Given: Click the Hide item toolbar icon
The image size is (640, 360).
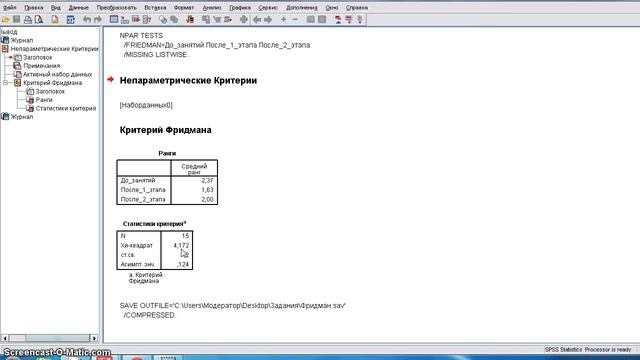Looking at the screenshot, I should coord(322,19).
